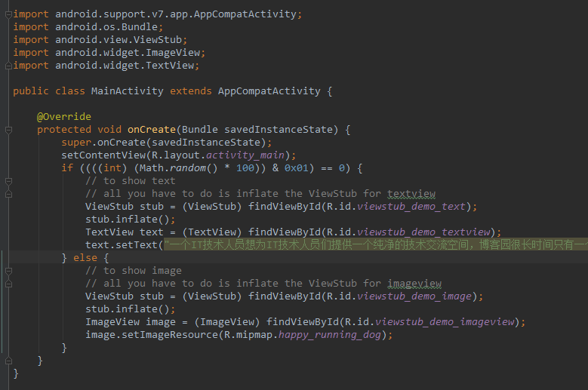Click the 'protected' keyword
This screenshot has width=588, height=390.
[x=63, y=130]
